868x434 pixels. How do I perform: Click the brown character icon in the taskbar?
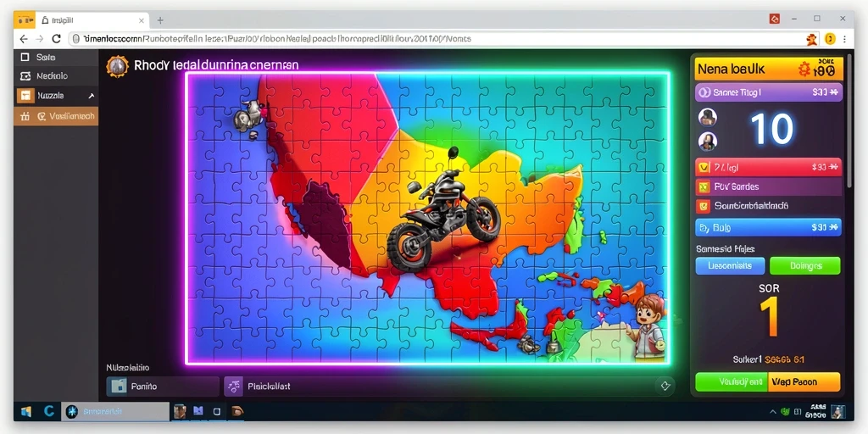click(x=180, y=411)
